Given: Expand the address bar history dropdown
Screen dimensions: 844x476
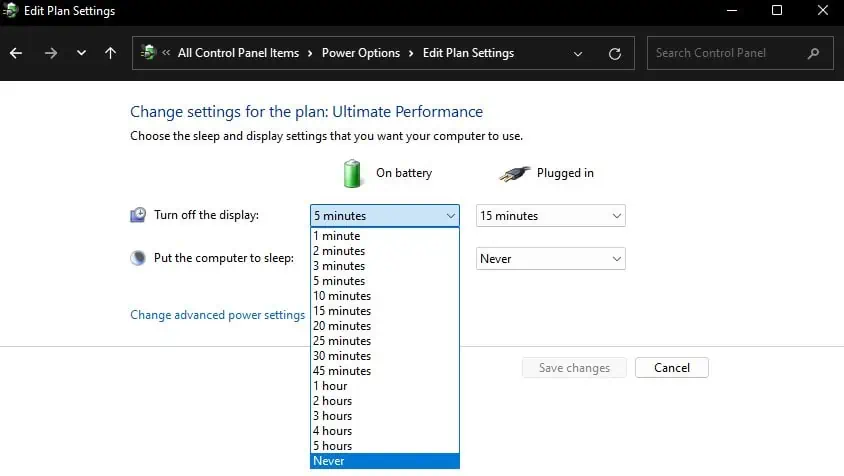Looking at the screenshot, I should point(579,53).
